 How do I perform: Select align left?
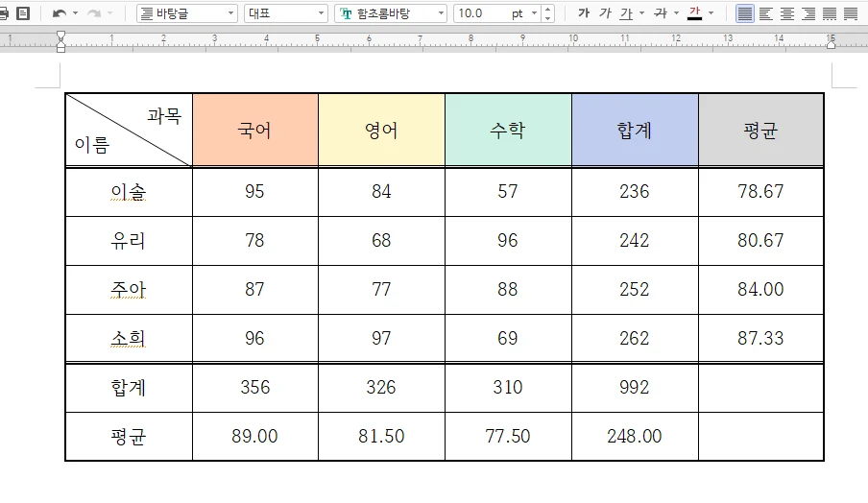pos(766,13)
